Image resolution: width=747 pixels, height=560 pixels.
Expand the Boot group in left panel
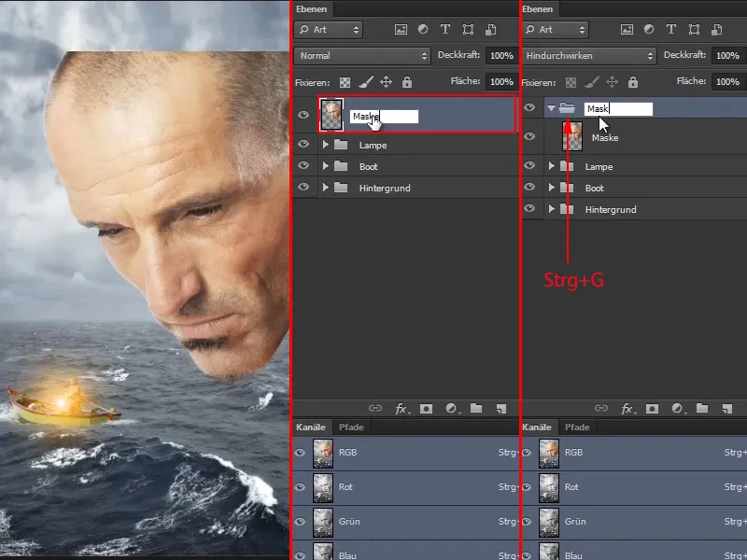[x=326, y=166]
